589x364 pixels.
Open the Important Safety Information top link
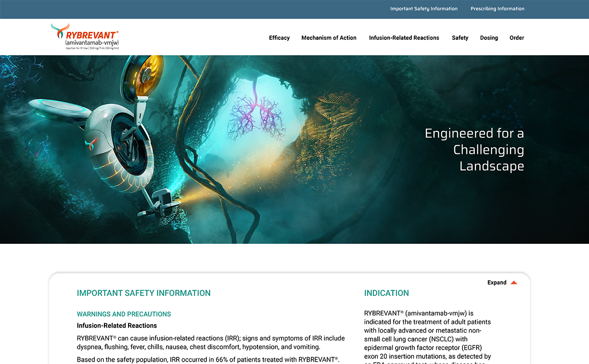[424, 9]
